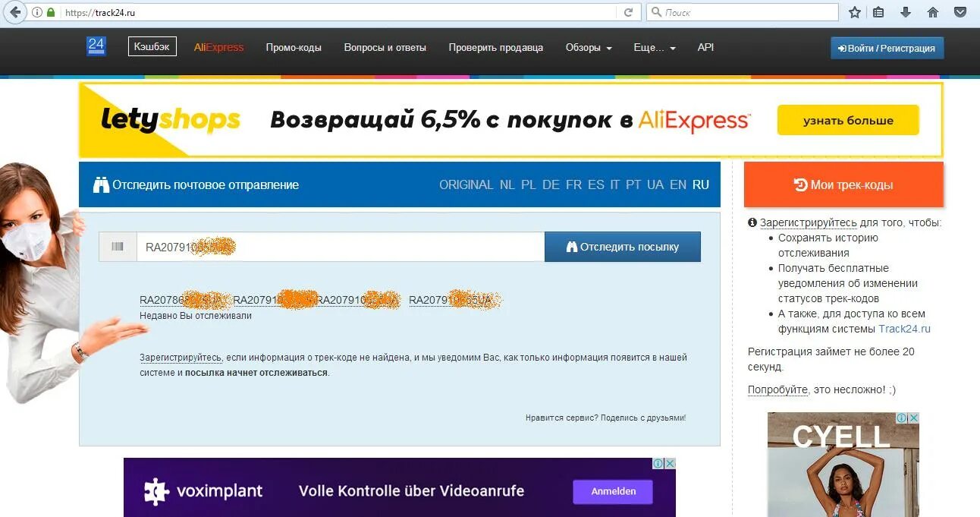Open Вопросы и ответы page
Screen dimensions: 980x517
pos(385,47)
